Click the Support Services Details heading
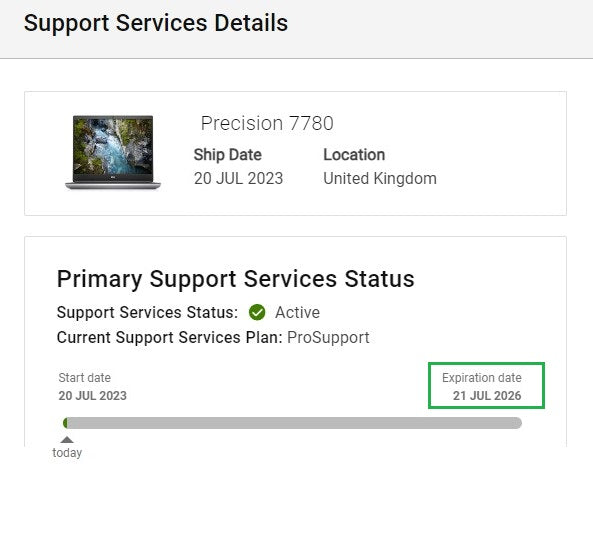The image size is (593, 559). (x=156, y=23)
